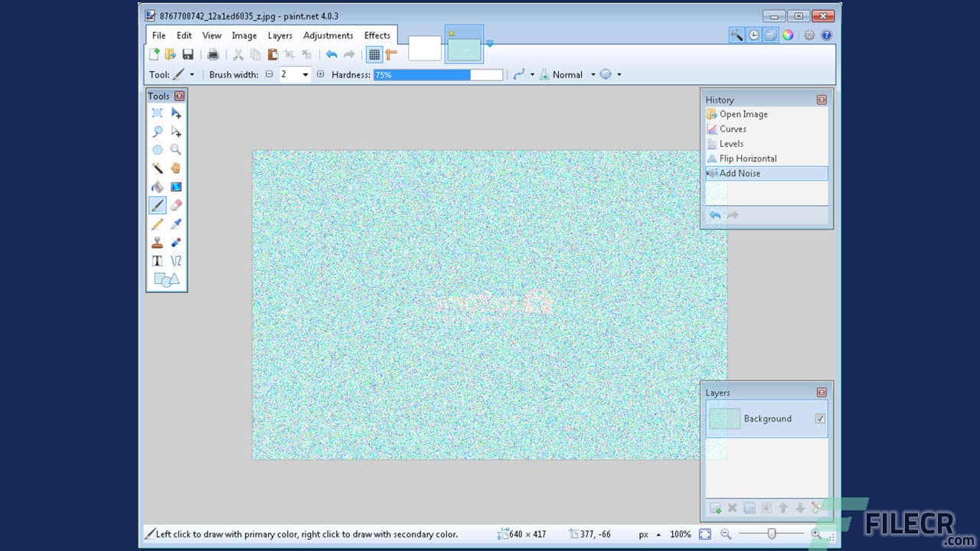
Task: Open the Effects menu
Action: click(377, 35)
